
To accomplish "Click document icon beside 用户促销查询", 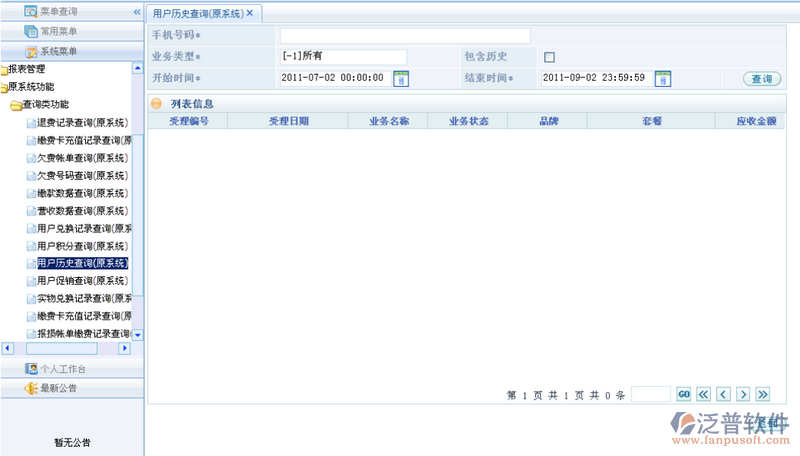I will click(32, 281).
